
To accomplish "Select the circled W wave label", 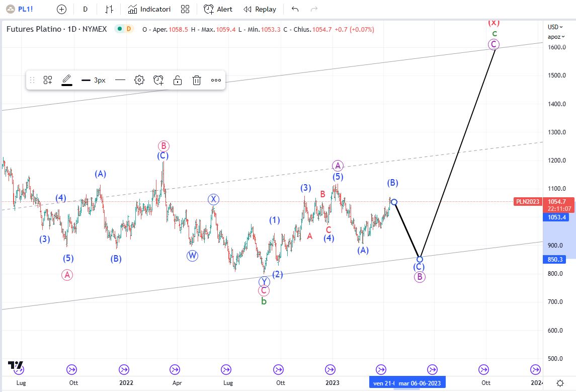I will coord(193,255).
